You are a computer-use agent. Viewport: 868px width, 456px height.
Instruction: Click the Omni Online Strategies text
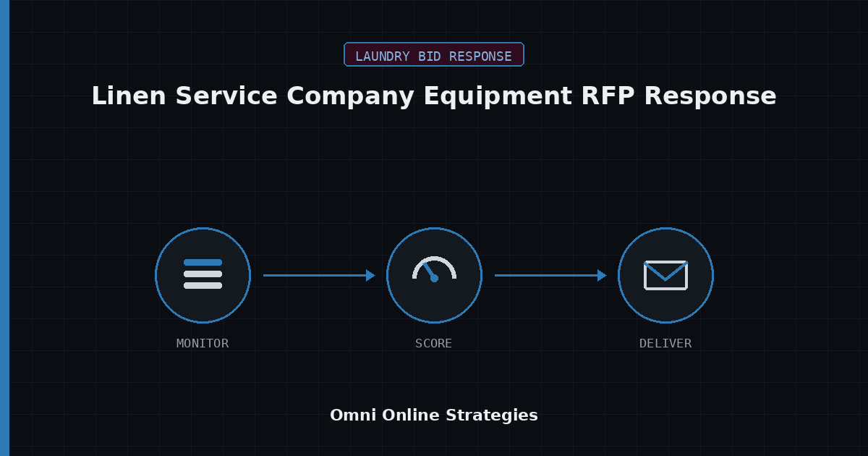(x=434, y=415)
